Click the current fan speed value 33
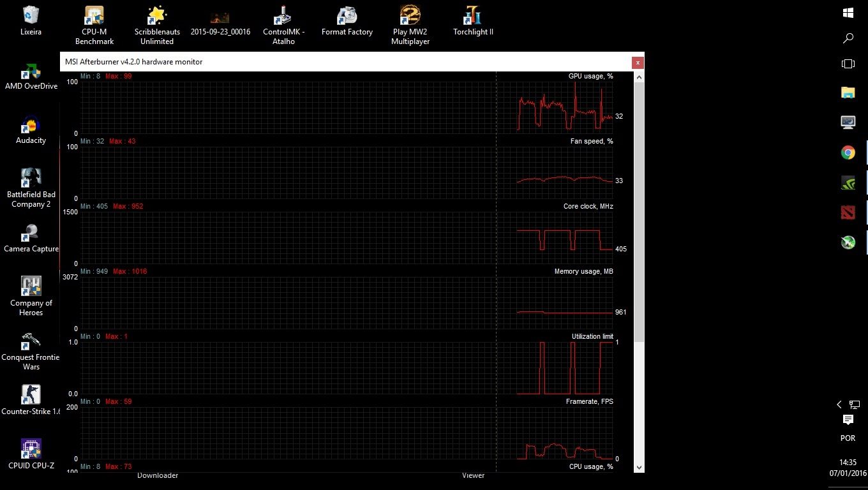 coord(619,181)
